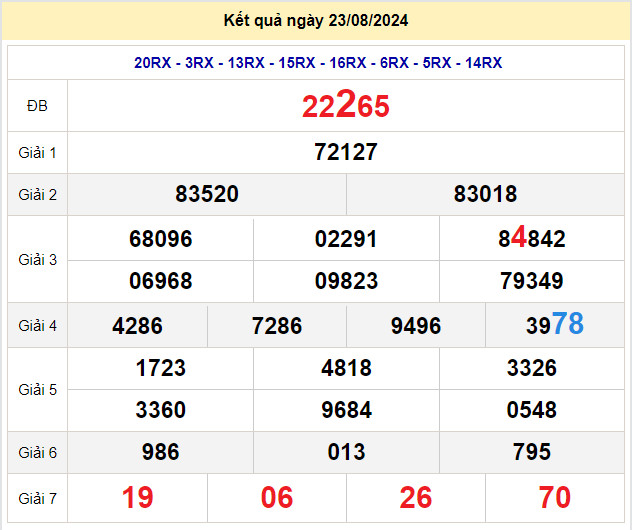Select the Giải 5 number 9684

click(x=346, y=410)
